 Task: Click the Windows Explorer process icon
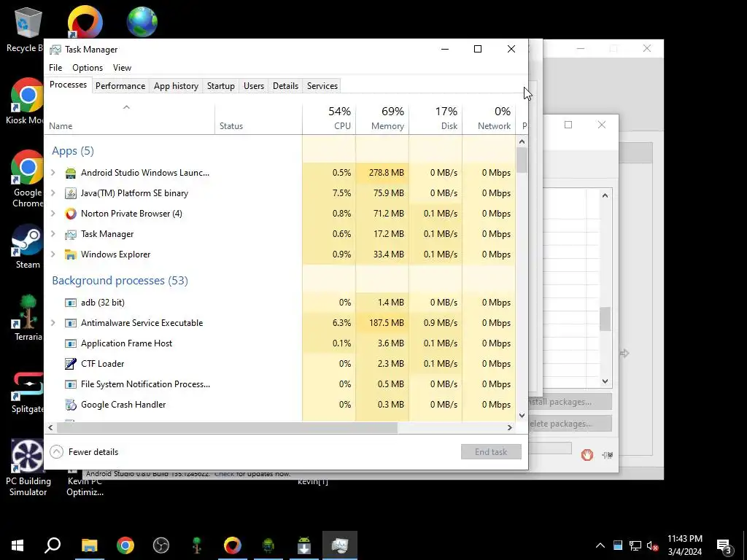[x=71, y=254]
